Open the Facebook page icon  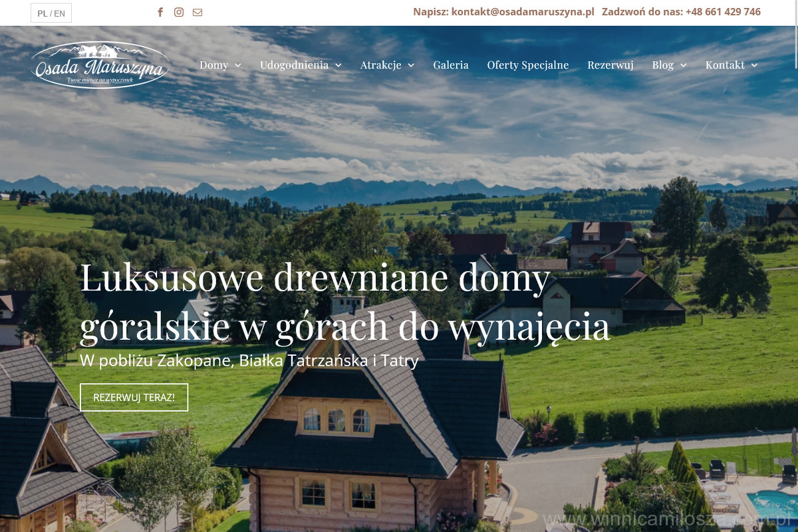click(x=160, y=12)
